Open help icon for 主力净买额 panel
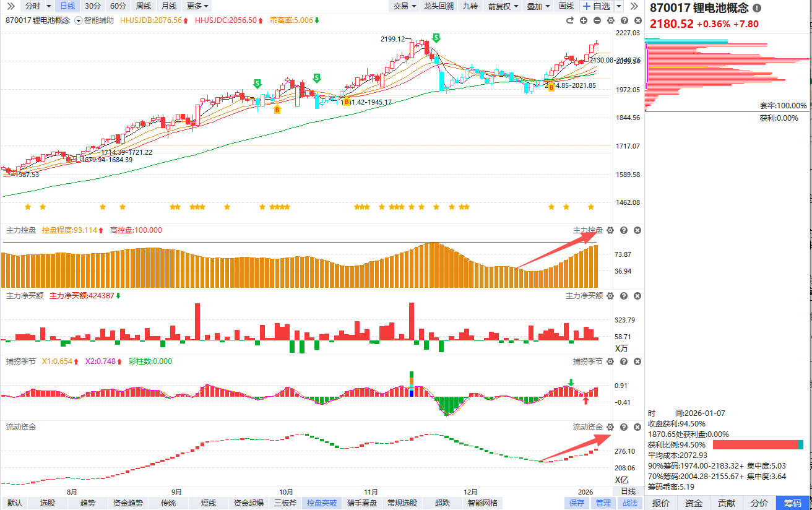The image size is (812, 510). (624, 296)
